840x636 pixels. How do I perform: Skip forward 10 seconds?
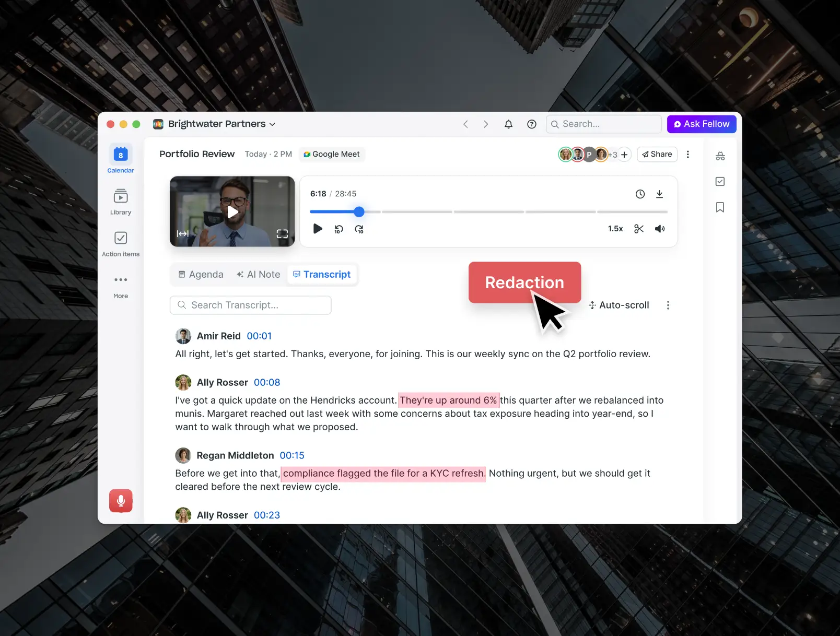pyautogui.click(x=359, y=229)
